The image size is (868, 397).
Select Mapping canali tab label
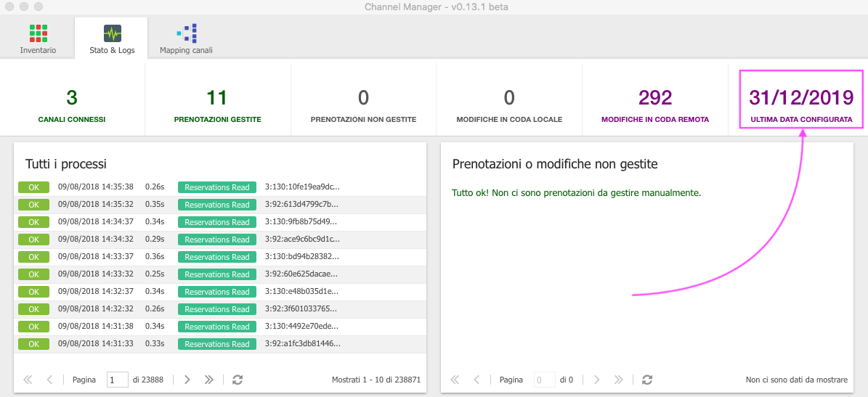(186, 50)
